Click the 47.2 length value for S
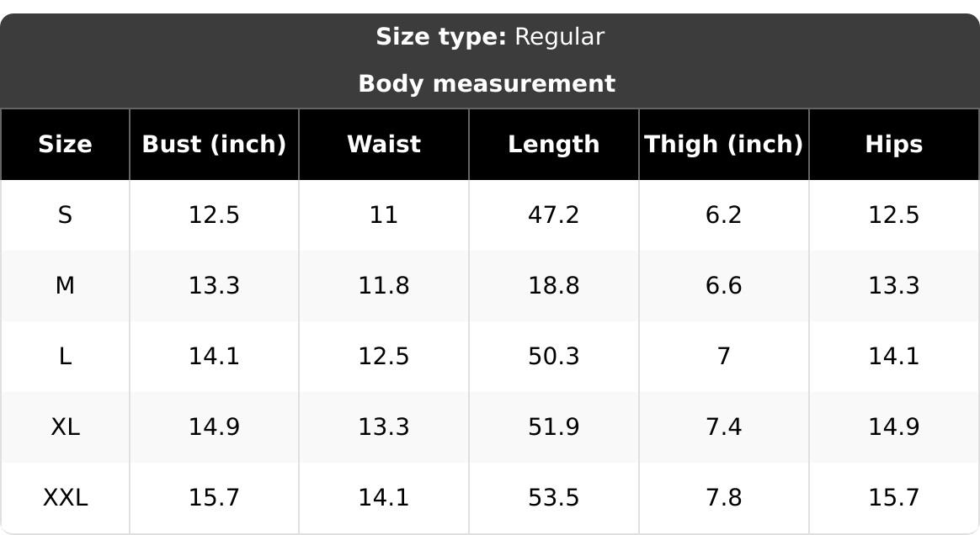The height and width of the screenshot is (535, 980). [x=554, y=215]
